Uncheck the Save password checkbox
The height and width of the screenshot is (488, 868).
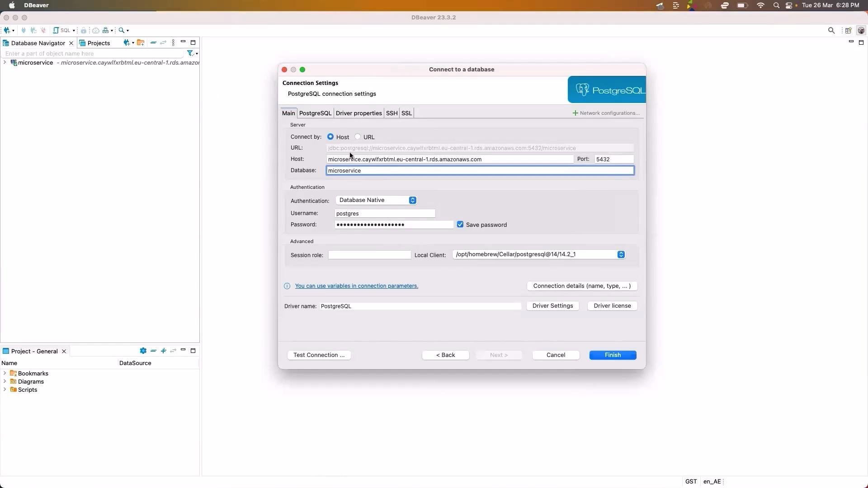point(460,225)
